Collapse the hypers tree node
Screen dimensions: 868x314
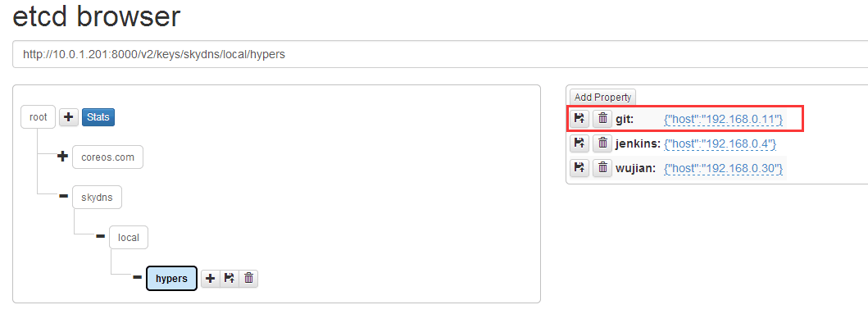137,277
